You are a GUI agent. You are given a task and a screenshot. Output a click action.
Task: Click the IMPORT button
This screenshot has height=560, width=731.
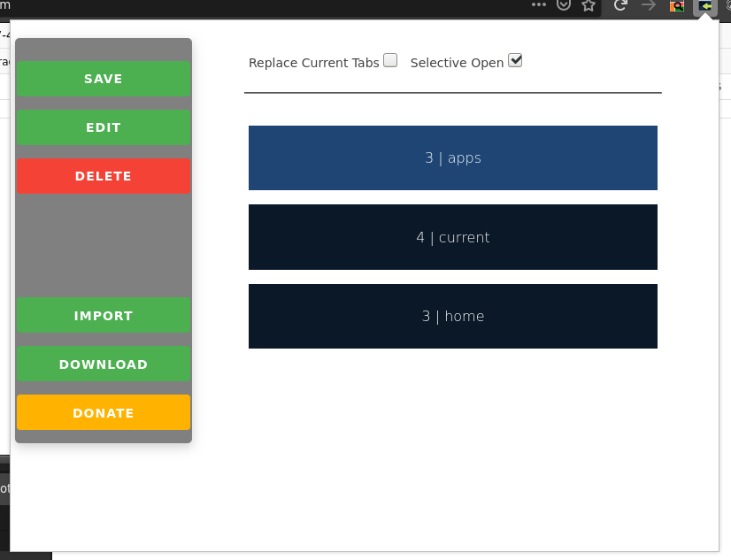tap(104, 316)
